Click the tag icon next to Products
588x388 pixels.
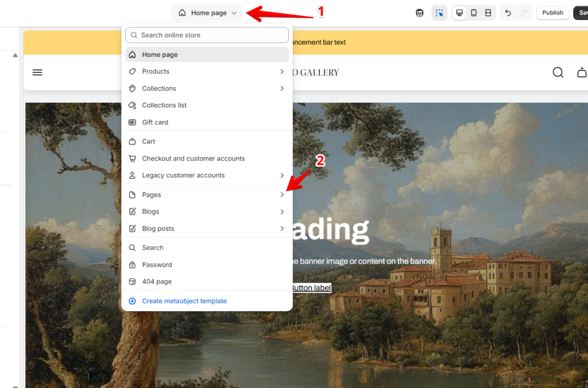(x=133, y=71)
